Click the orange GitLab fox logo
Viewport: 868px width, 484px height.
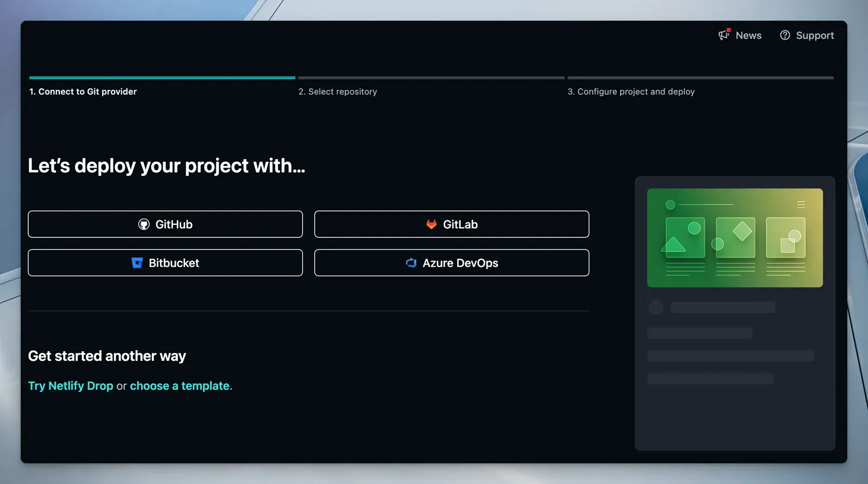pyautogui.click(x=431, y=224)
